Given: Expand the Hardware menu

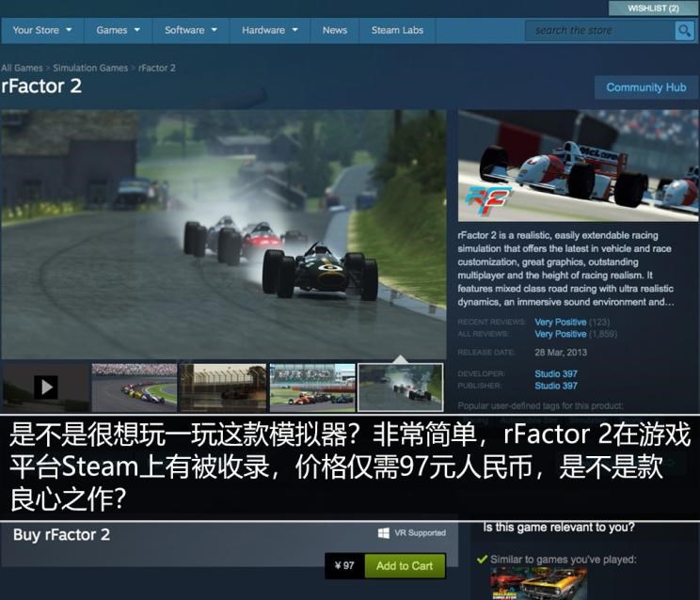Looking at the screenshot, I should (270, 30).
